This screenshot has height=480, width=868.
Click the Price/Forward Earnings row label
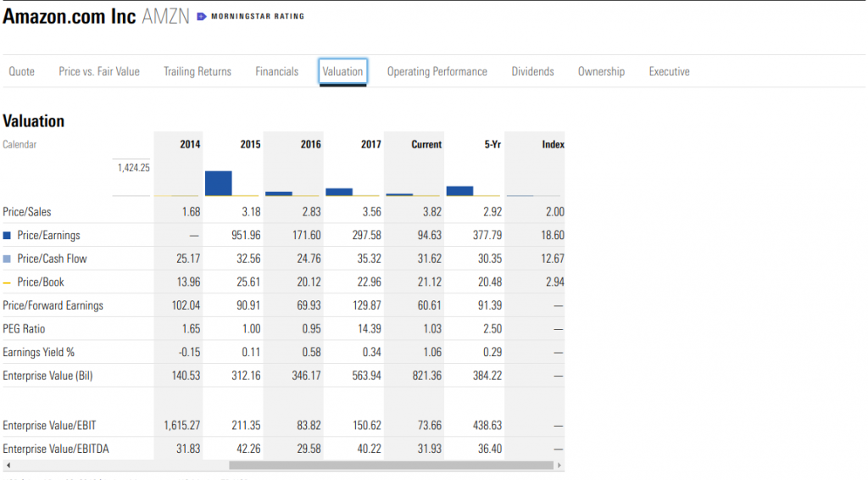click(x=53, y=305)
